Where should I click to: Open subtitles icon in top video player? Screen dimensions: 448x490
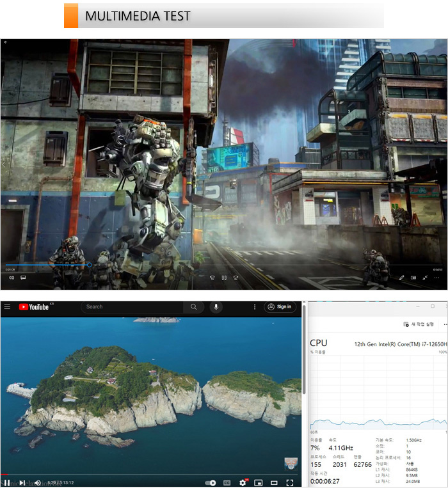pos(23,278)
